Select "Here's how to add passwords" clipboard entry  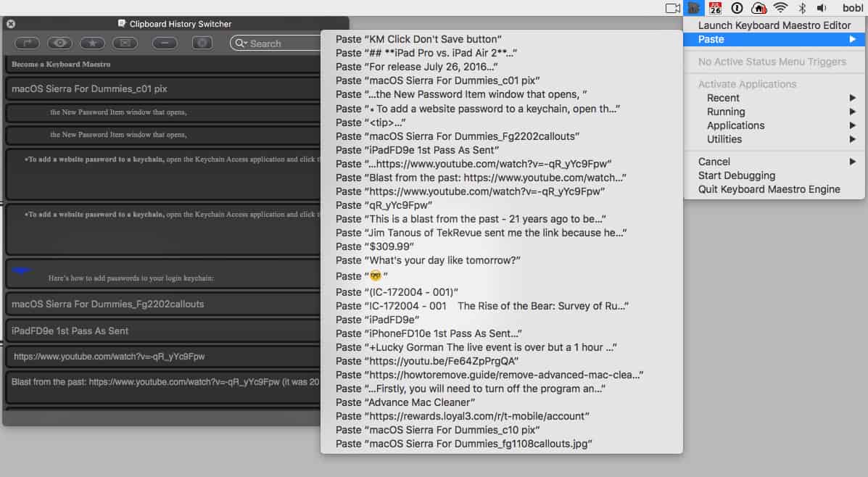[x=163, y=274]
